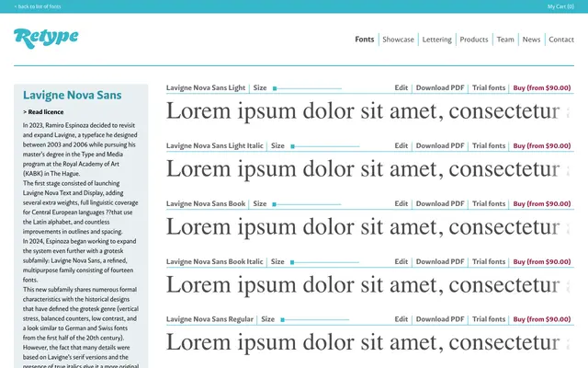Open the Lettering menu item
The height and width of the screenshot is (368, 588).
(x=437, y=40)
